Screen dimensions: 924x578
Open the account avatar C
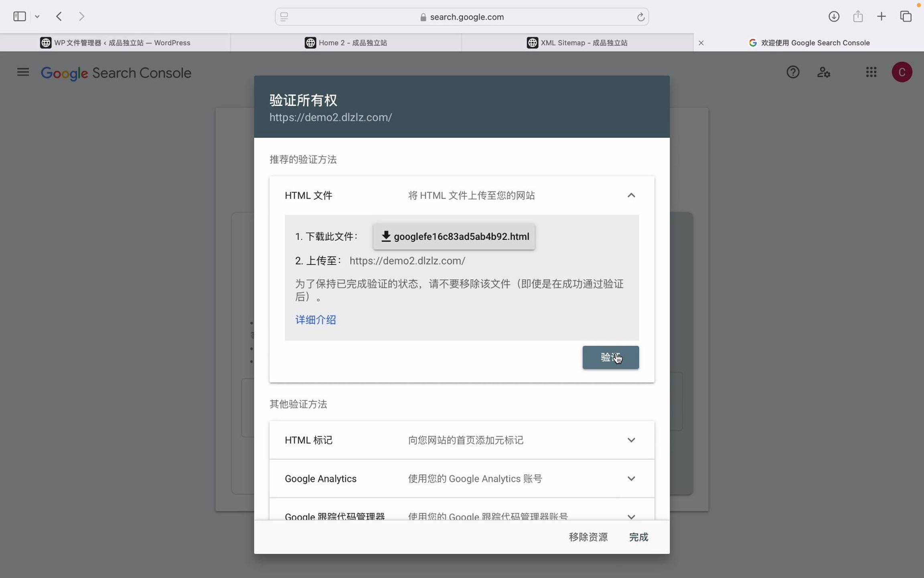pyautogui.click(x=902, y=72)
